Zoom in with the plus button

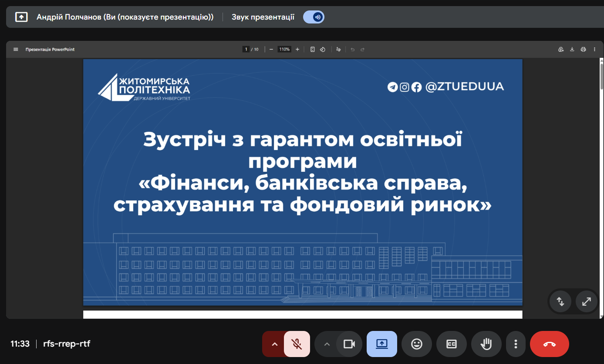297,50
